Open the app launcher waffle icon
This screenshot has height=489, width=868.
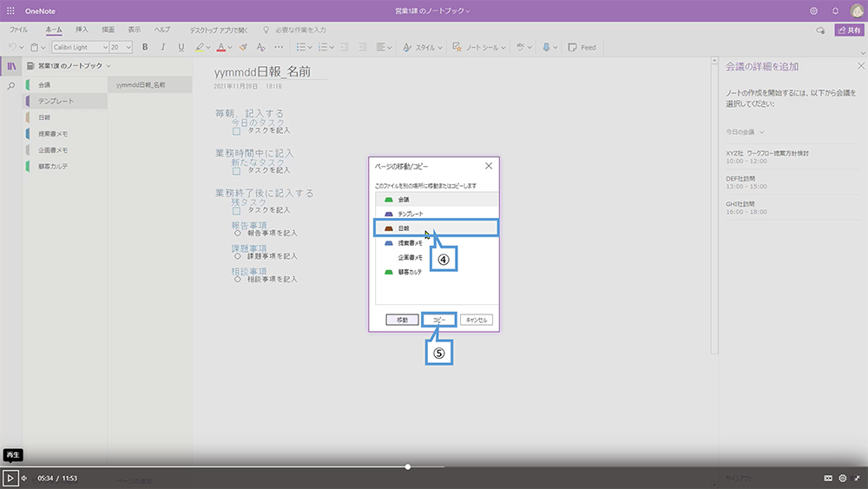[x=10, y=10]
